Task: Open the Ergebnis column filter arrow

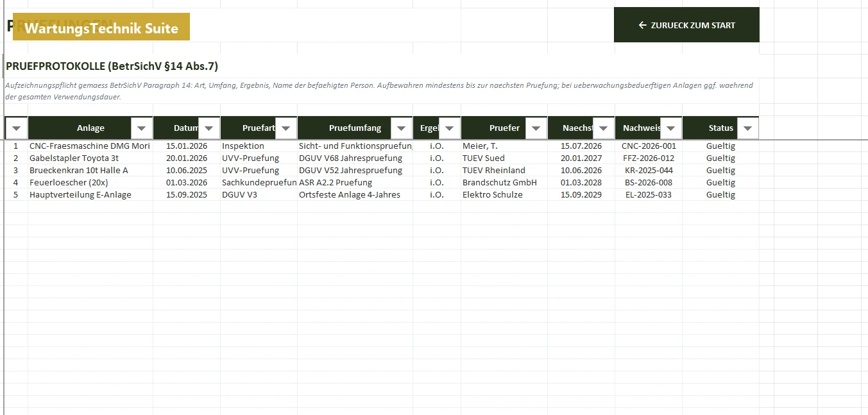Action: tap(449, 128)
